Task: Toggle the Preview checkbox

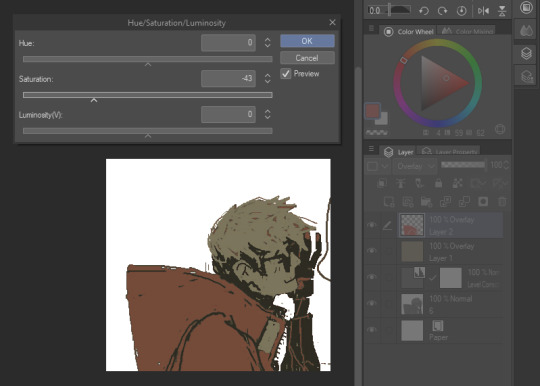Action: 286,73
